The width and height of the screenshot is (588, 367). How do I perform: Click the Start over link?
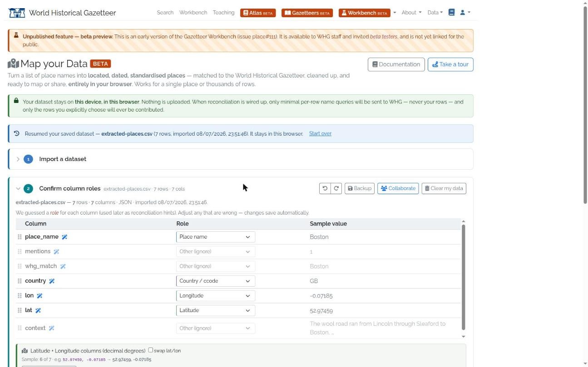pos(320,133)
